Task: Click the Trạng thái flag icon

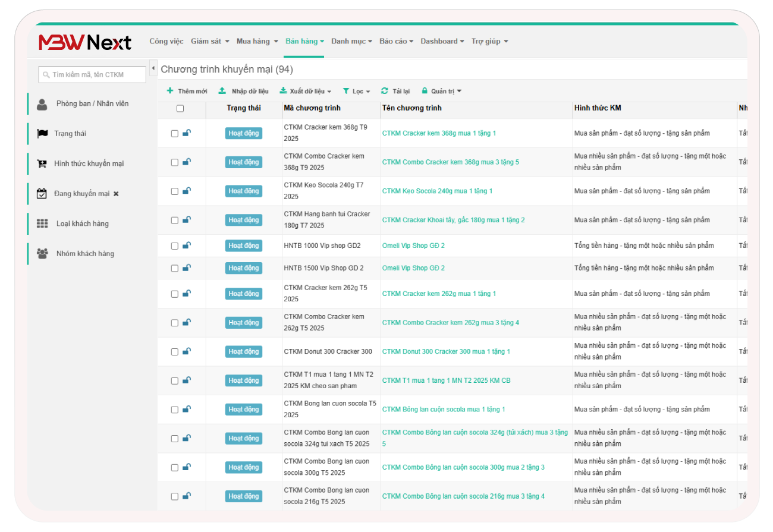Action: click(x=42, y=134)
